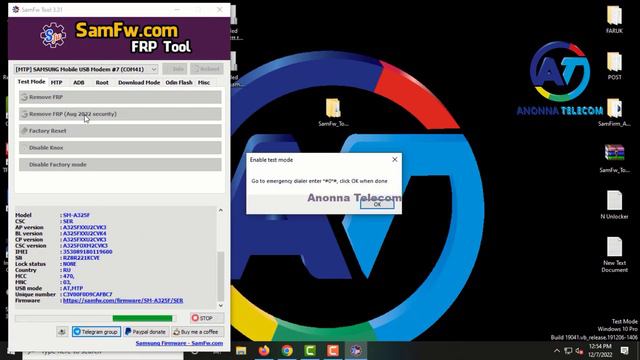This screenshot has height=360, width=640.
Task: Click the Model value SM-A325F
Action: (x=76, y=215)
